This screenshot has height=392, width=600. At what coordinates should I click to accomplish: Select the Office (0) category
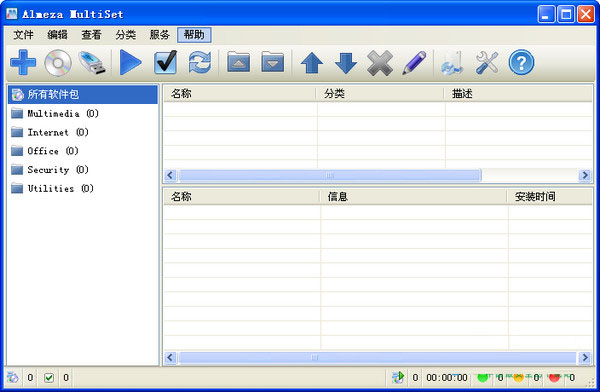(x=45, y=151)
